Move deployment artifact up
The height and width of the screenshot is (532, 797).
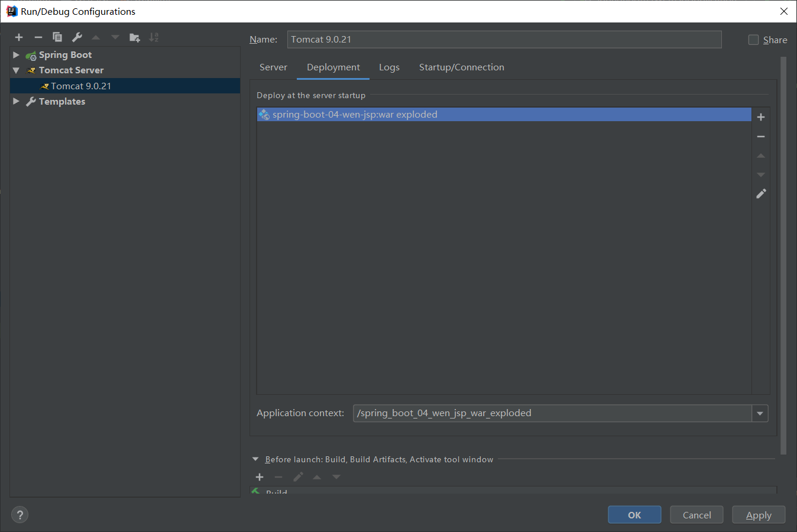pos(761,155)
